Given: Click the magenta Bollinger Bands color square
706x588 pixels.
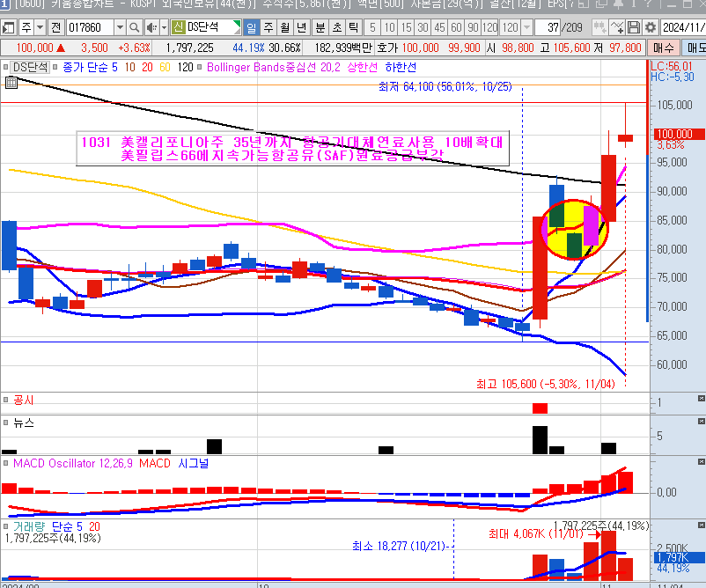Looking at the screenshot, I should point(199,67).
